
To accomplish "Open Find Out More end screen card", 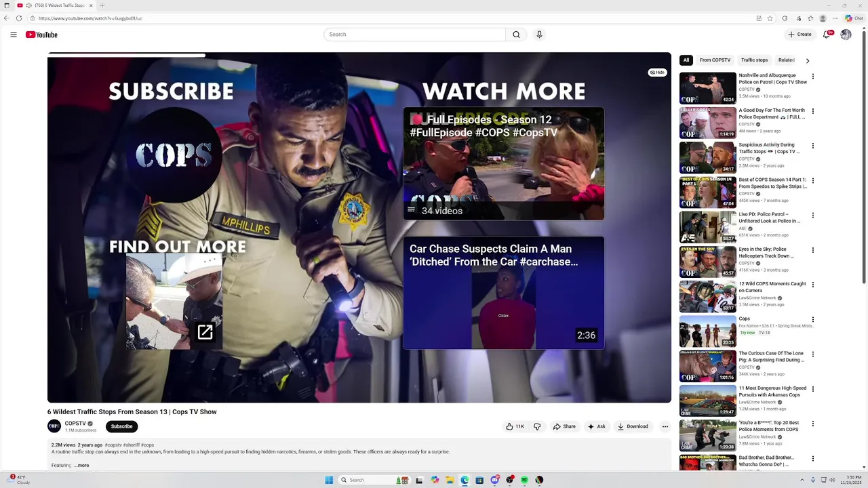I will tap(174, 302).
